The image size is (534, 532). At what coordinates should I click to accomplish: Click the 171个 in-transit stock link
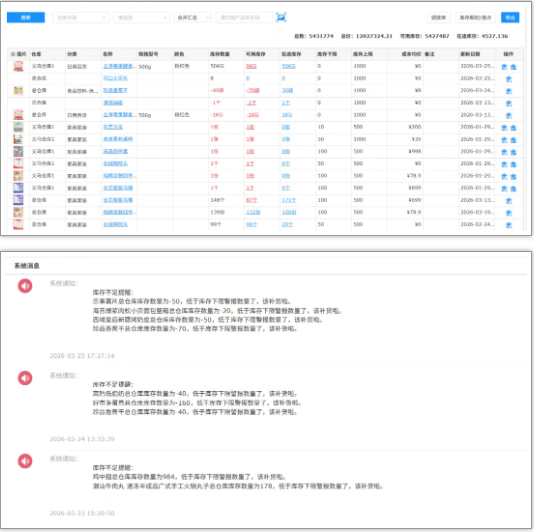[289, 200]
